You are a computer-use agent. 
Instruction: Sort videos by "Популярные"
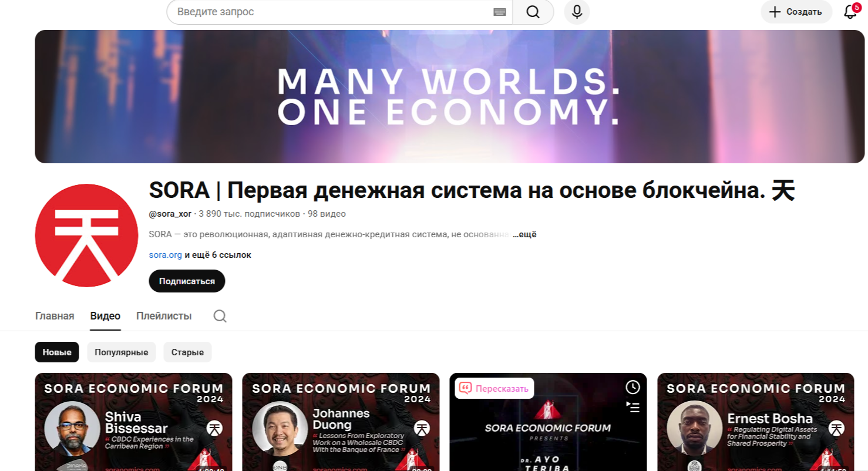pyautogui.click(x=122, y=352)
